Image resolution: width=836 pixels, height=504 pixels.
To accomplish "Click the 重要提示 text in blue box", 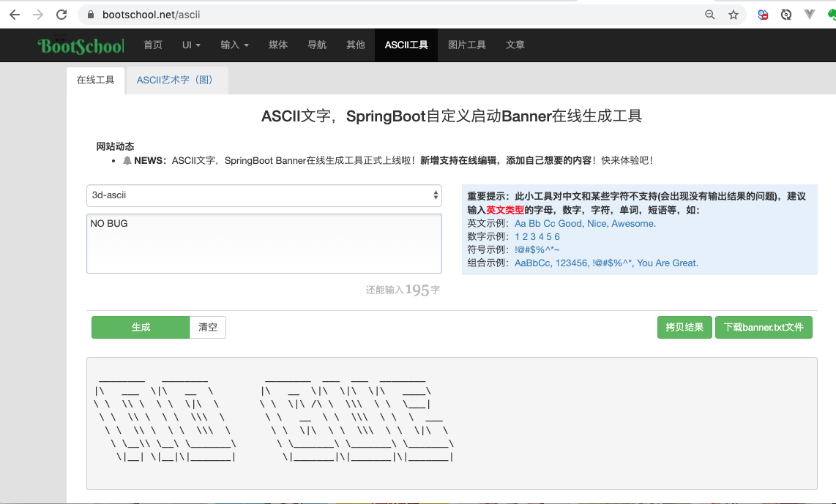I will (x=488, y=197).
